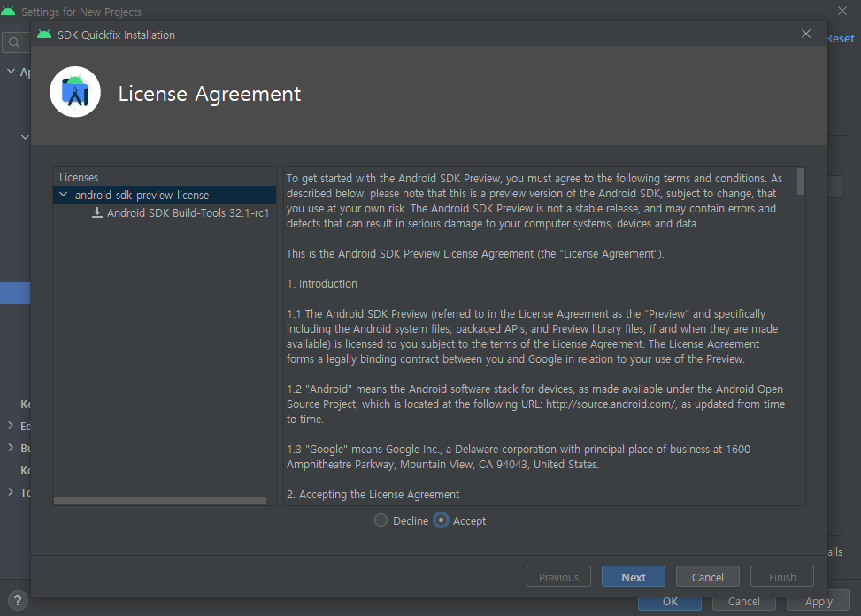861x616 pixels.
Task: Click the download icon beside Android SDK Build-Tools
Action: tap(97, 212)
